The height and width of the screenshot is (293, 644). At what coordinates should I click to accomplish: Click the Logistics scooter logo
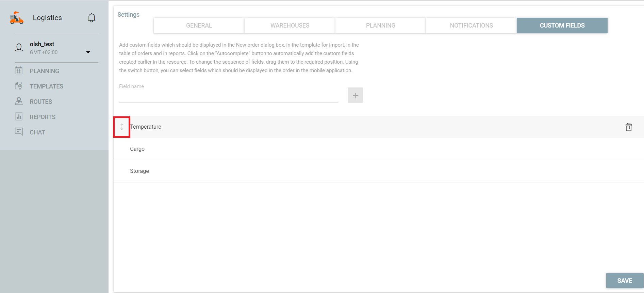17,18
